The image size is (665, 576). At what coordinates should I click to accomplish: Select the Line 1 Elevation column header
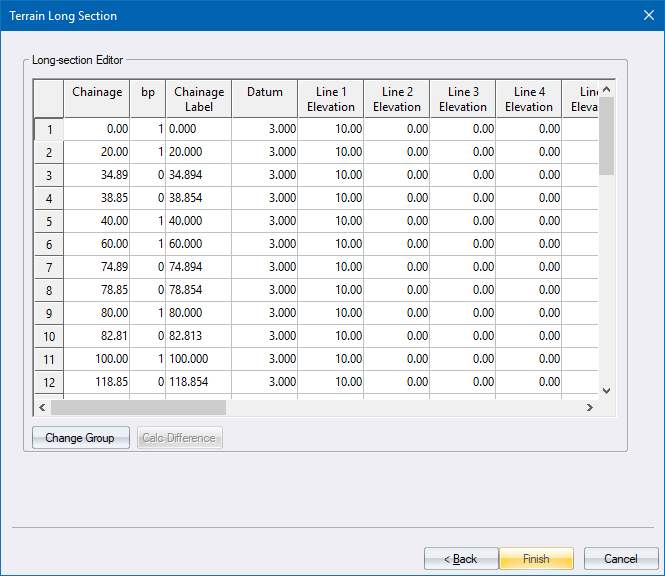331,99
